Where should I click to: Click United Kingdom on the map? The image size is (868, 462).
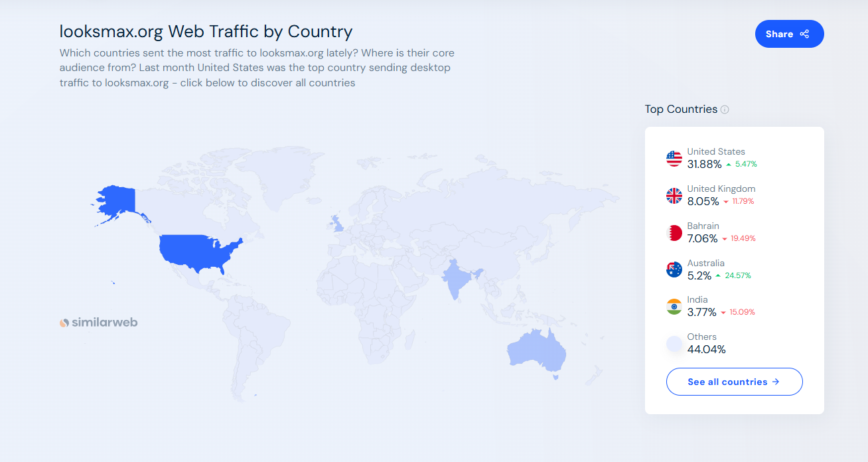tap(338, 224)
